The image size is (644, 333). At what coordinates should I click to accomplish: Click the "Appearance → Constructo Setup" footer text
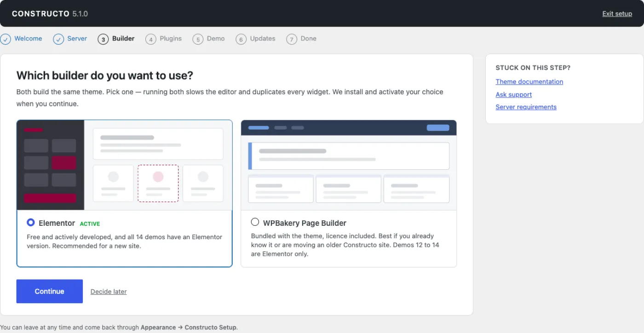click(189, 327)
